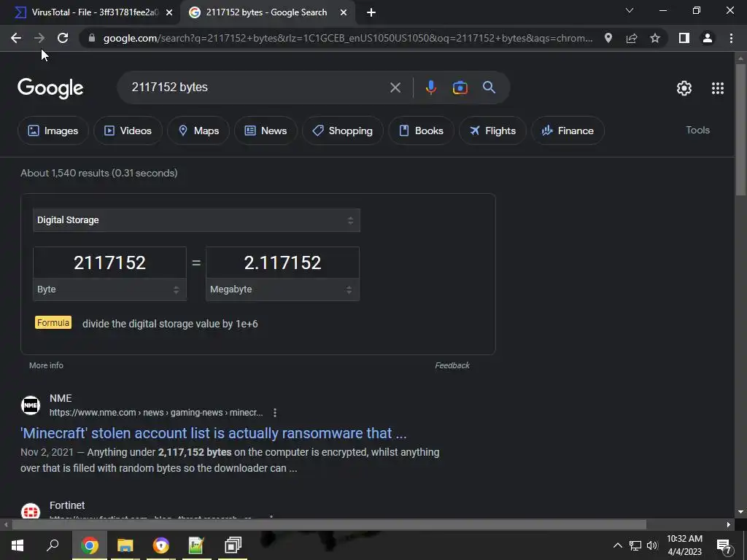
Task: Open the tab search chevron
Action: tap(630, 10)
